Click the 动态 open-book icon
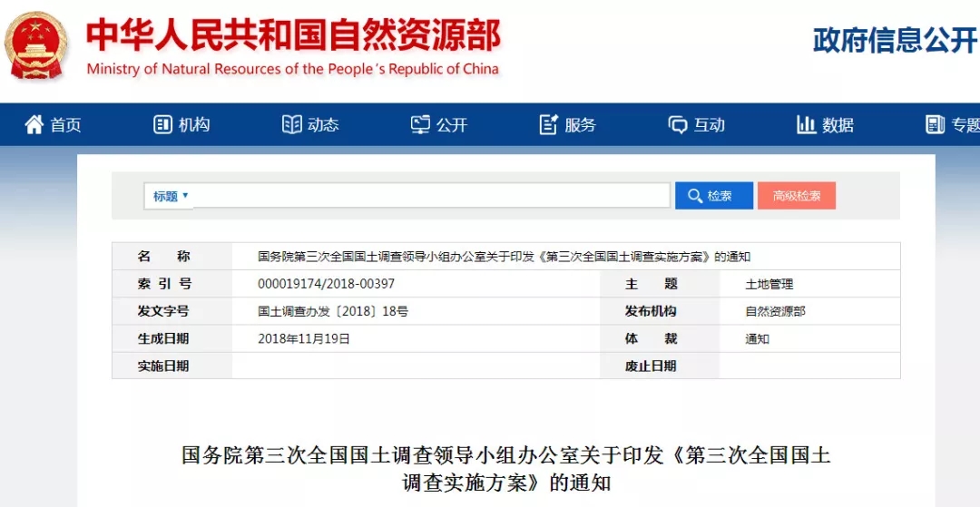The height and width of the screenshot is (507, 980). pyautogui.click(x=291, y=125)
